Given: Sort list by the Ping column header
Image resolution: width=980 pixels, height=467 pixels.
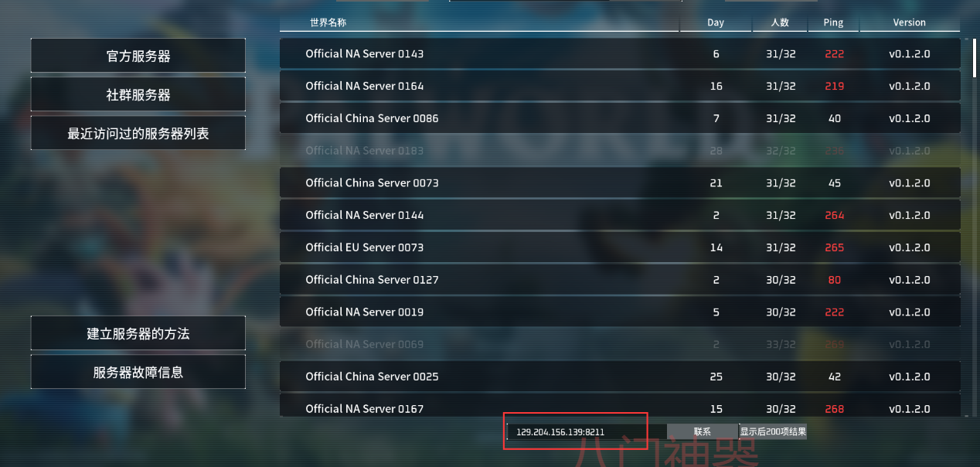Looking at the screenshot, I should (x=833, y=22).
